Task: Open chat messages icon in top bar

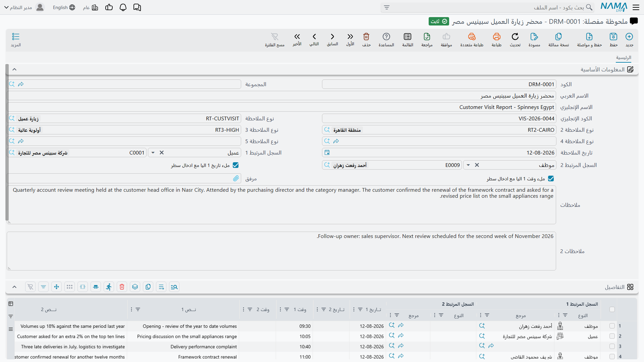Action: (137, 7)
